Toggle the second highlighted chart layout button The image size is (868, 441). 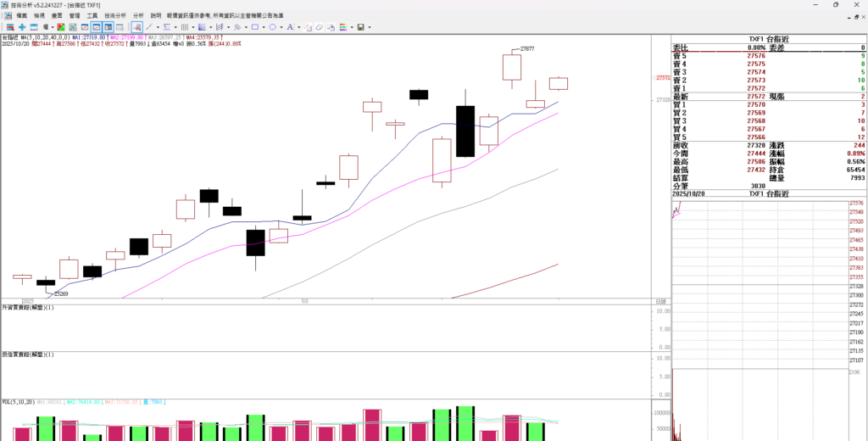(108, 27)
